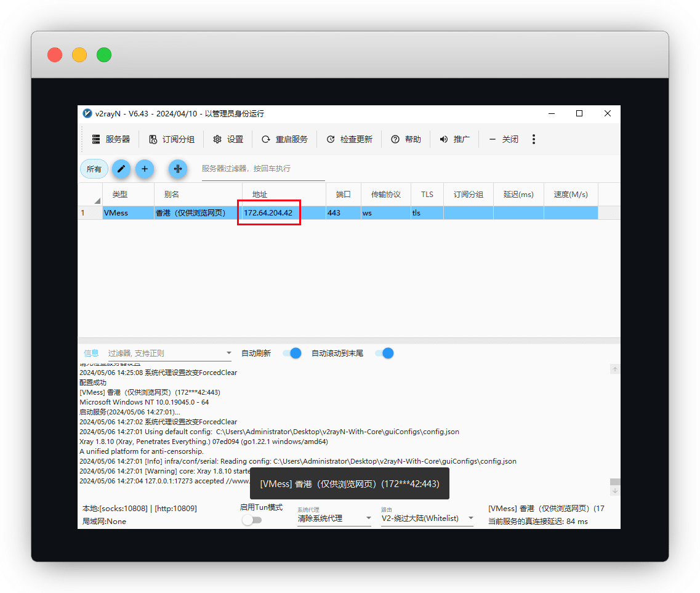Click log line 启动服务(2024/05/06 14:27:01)...

pyautogui.click(x=130, y=412)
